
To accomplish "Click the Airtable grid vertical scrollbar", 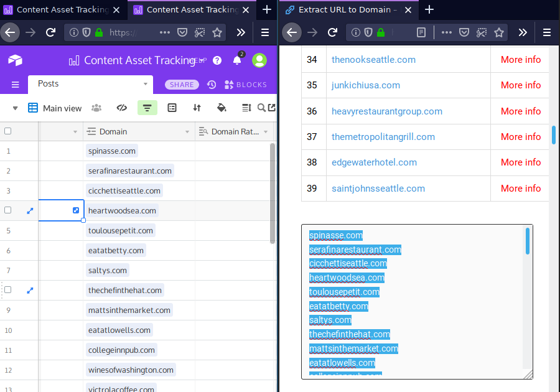I will point(273,193).
